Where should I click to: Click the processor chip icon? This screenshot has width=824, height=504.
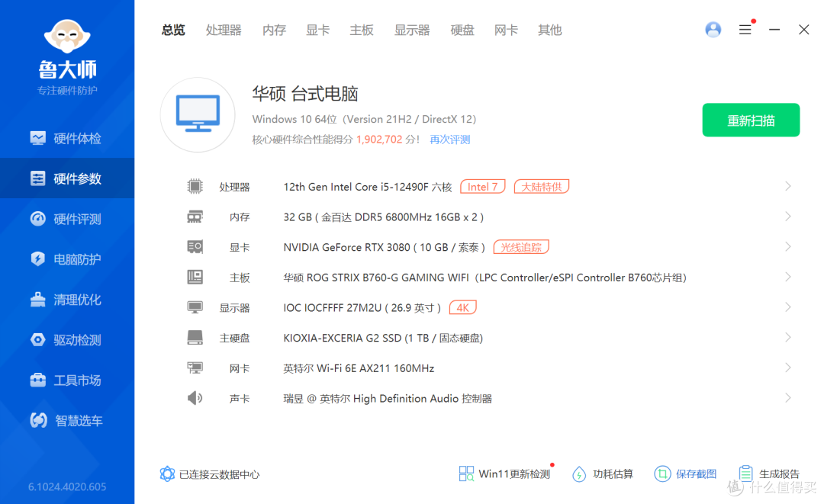(195, 186)
